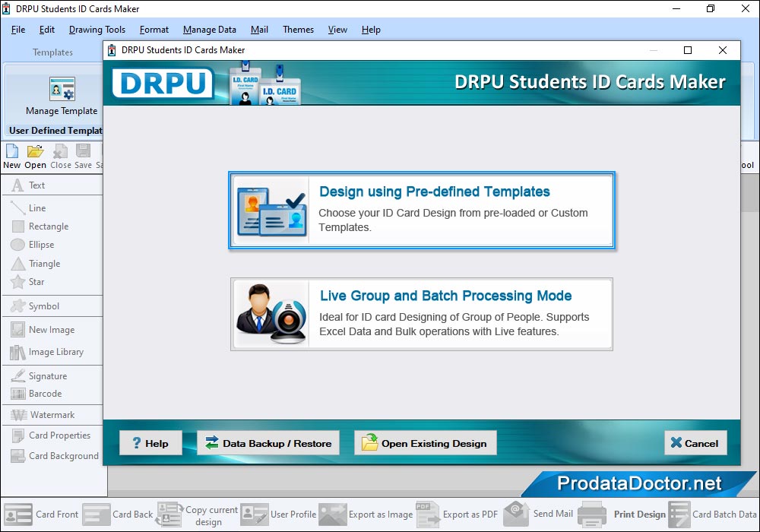Open Card Properties
760x532 pixels.
[x=52, y=435]
